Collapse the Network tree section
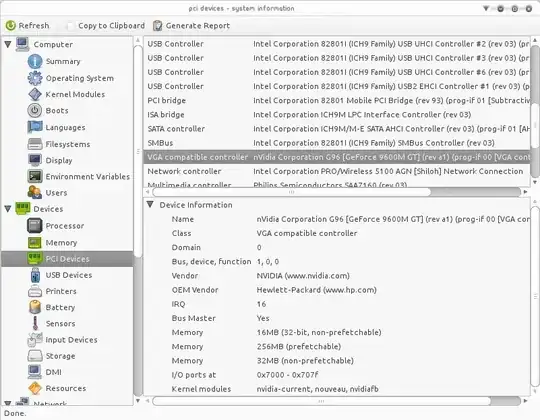 [x=8, y=403]
